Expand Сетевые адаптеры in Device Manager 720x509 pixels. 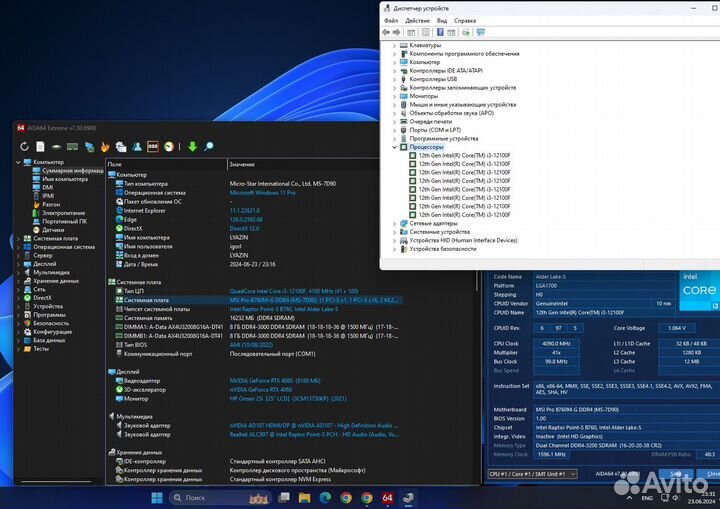coord(394,224)
